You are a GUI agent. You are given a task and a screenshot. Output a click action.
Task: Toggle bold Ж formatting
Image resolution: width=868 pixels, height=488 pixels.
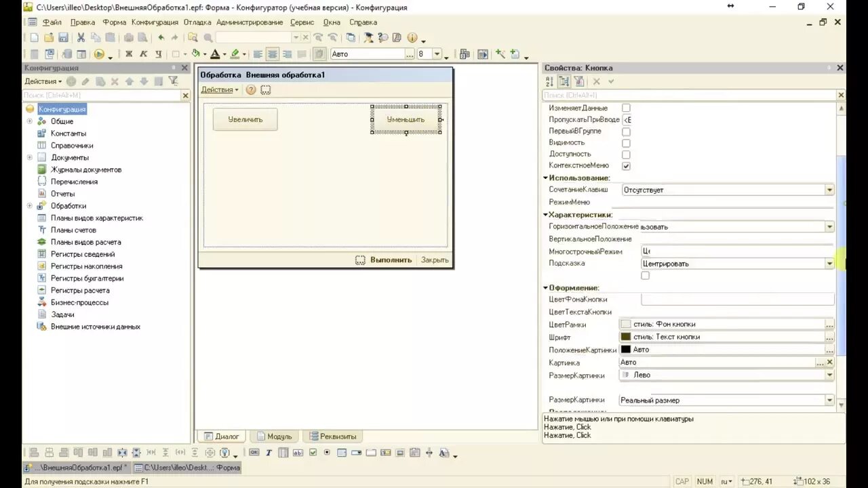click(129, 54)
